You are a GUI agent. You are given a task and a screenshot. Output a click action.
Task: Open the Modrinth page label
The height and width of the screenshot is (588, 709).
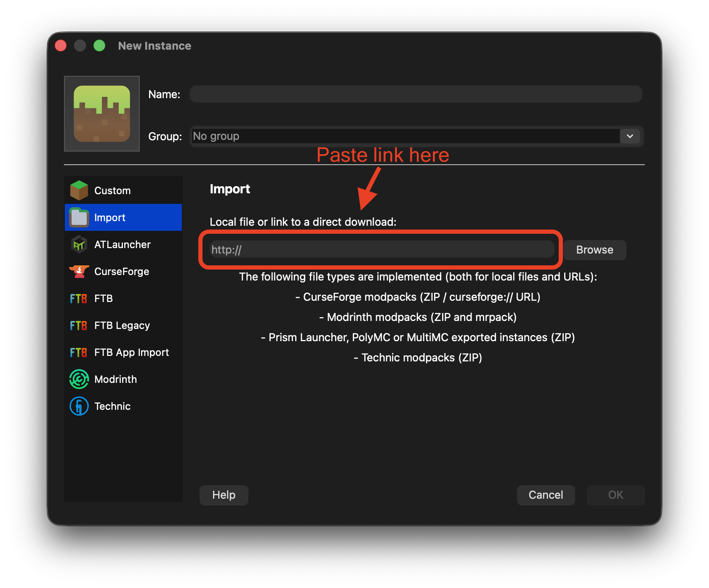tap(115, 379)
